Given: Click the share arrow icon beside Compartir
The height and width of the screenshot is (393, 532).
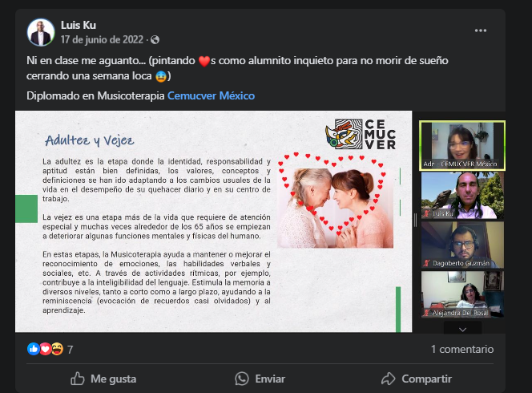Looking at the screenshot, I should [388, 379].
